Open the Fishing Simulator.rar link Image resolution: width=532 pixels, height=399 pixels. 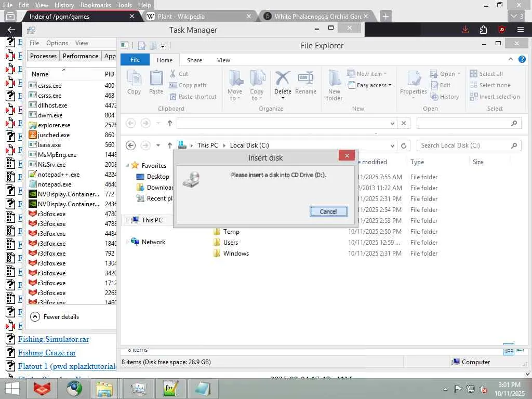[54, 339]
